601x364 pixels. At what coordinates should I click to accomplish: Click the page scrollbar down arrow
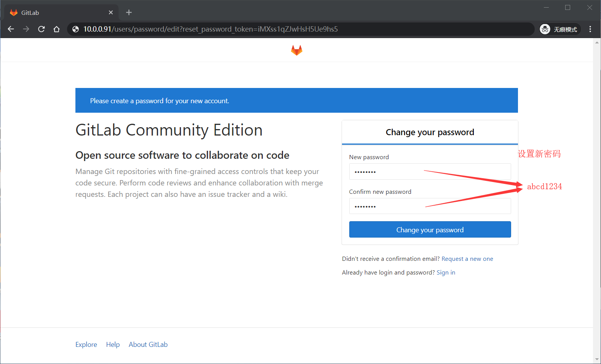(x=597, y=359)
